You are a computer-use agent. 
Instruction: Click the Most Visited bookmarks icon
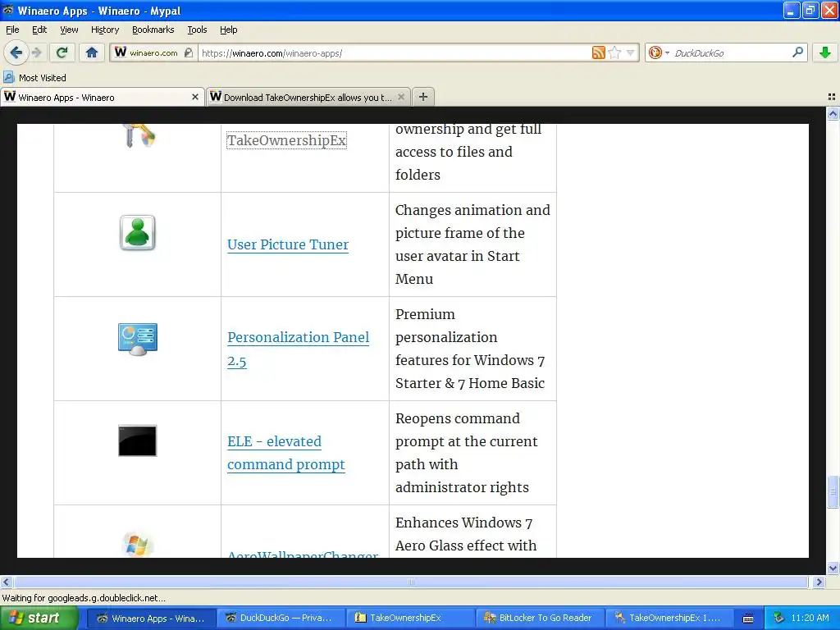click(8, 77)
